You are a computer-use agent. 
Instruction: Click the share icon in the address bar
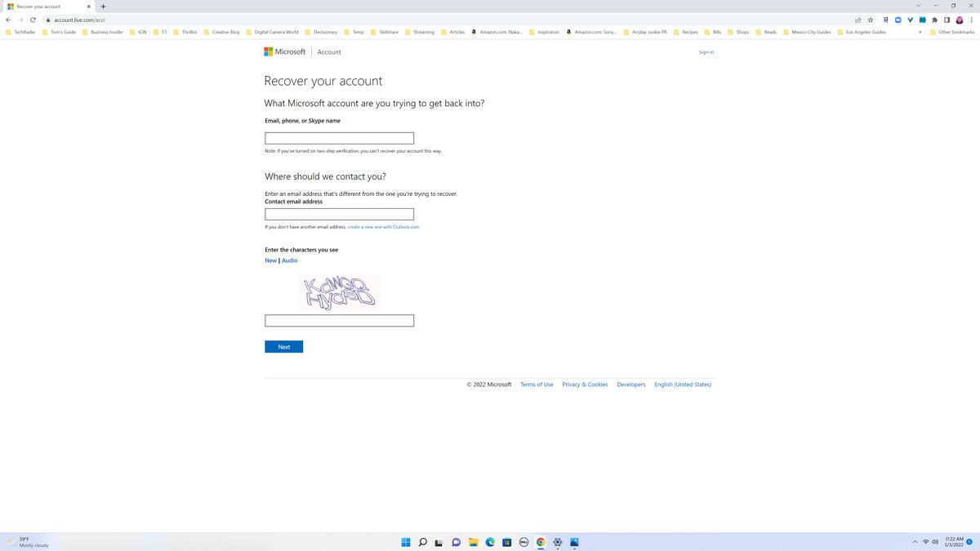point(857,20)
